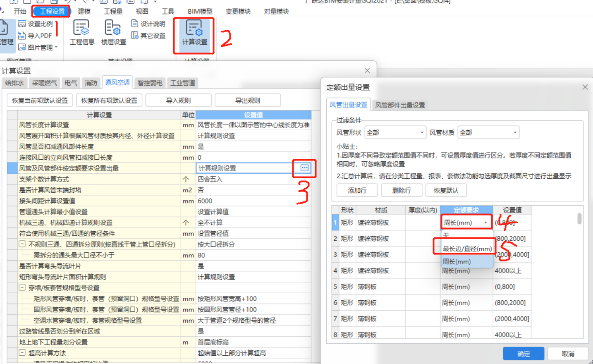Open 风管材质 filter dropdown
This screenshot has height=364, width=593.
(x=488, y=132)
